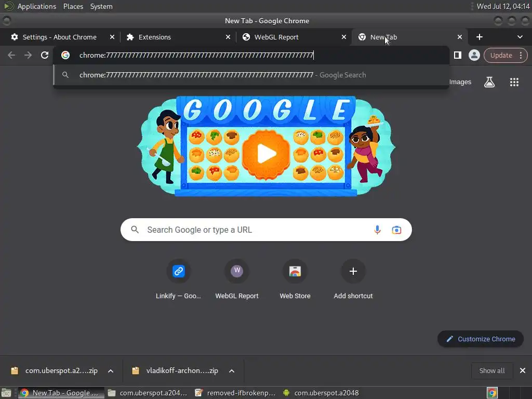Switch to Settings - About Chrome tab
532x399 pixels.
pos(60,37)
